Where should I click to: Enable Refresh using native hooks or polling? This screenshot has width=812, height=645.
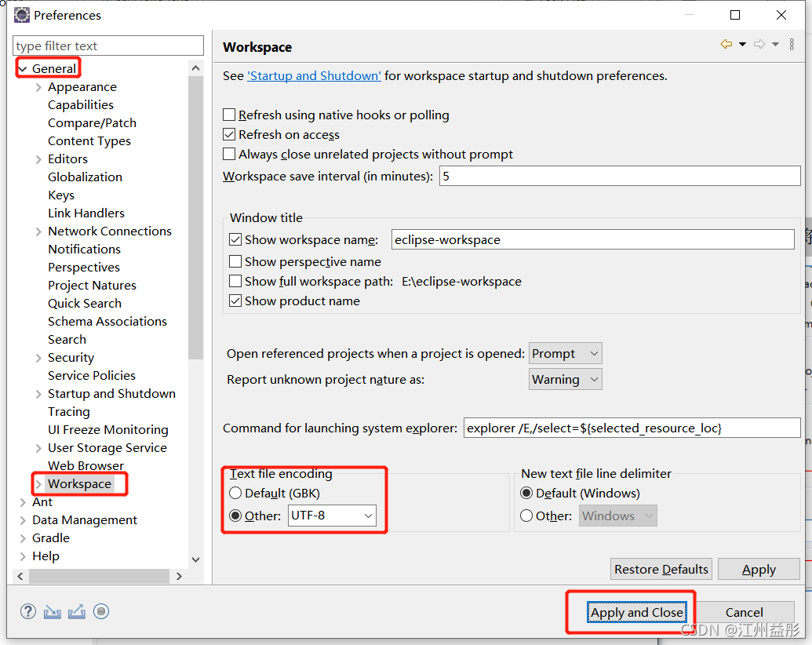[x=229, y=115]
